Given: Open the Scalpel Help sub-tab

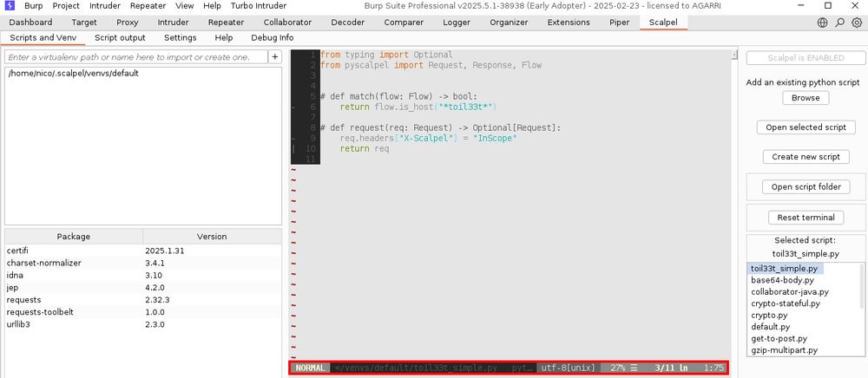Looking at the screenshot, I should tap(224, 38).
